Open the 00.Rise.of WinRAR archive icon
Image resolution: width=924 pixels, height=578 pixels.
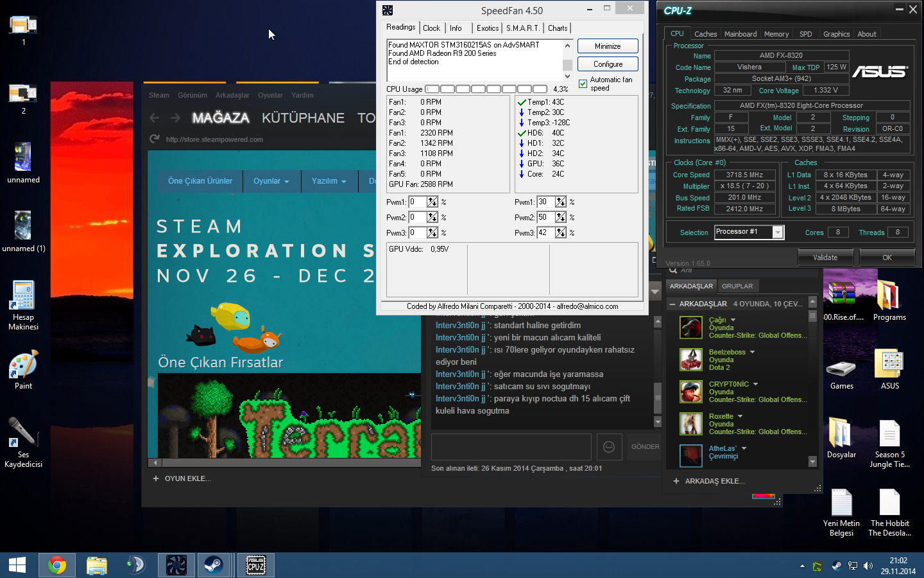pyautogui.click(x=842, y=301)
